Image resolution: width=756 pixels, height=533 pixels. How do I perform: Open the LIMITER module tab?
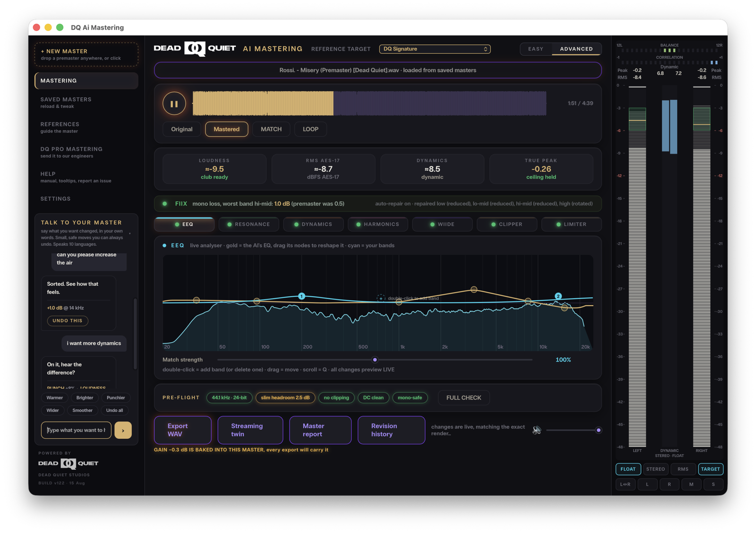pyautogui.click(x=571, y=224)
